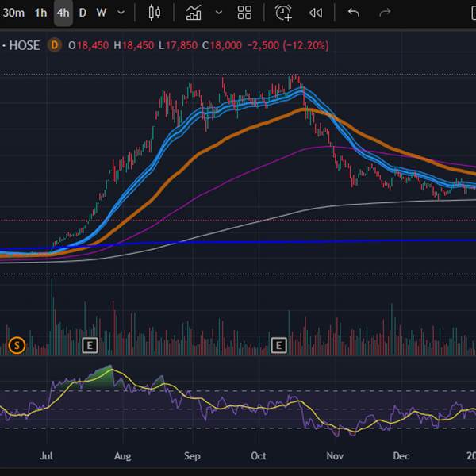Switch to the 30m timeframe

click(x=13, y=13)
